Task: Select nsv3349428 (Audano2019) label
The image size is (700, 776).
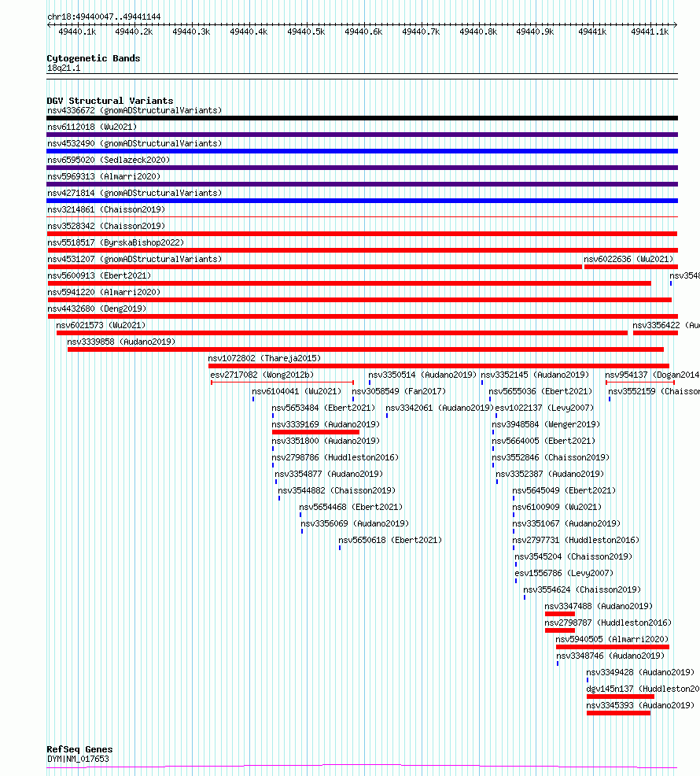Action: (x=640, y=673)
